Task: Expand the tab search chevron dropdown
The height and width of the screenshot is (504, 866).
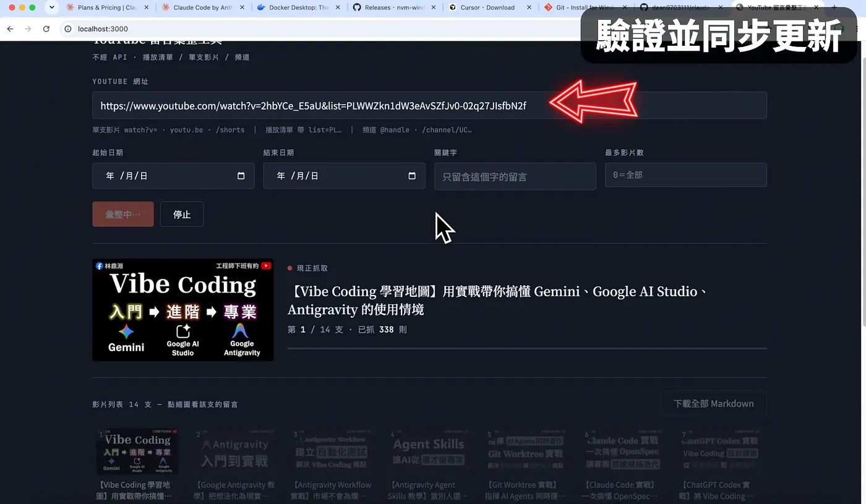Action: pyautogui.click(x=51, y=7)
